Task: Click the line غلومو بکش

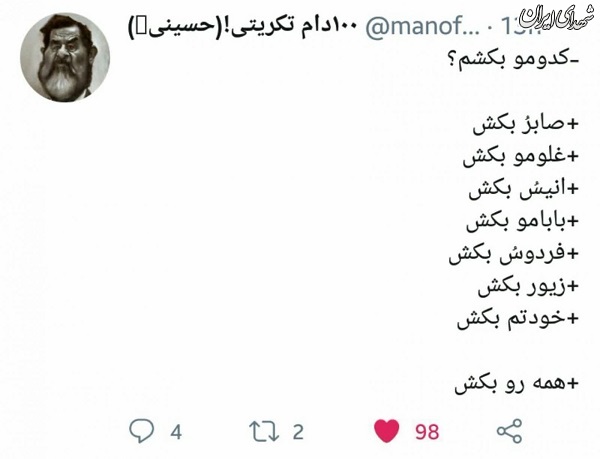Action: pyautogui.click(x=521, y=157)
